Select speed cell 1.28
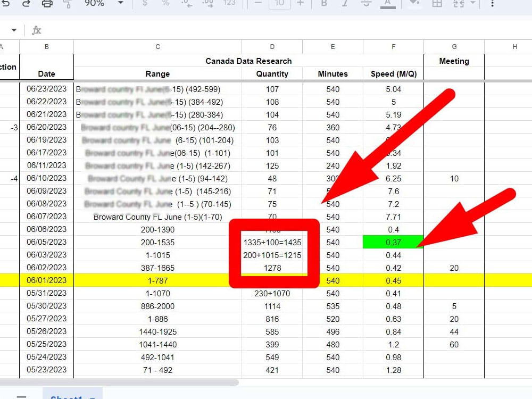532x399 pixels. (x=393, y=370)
